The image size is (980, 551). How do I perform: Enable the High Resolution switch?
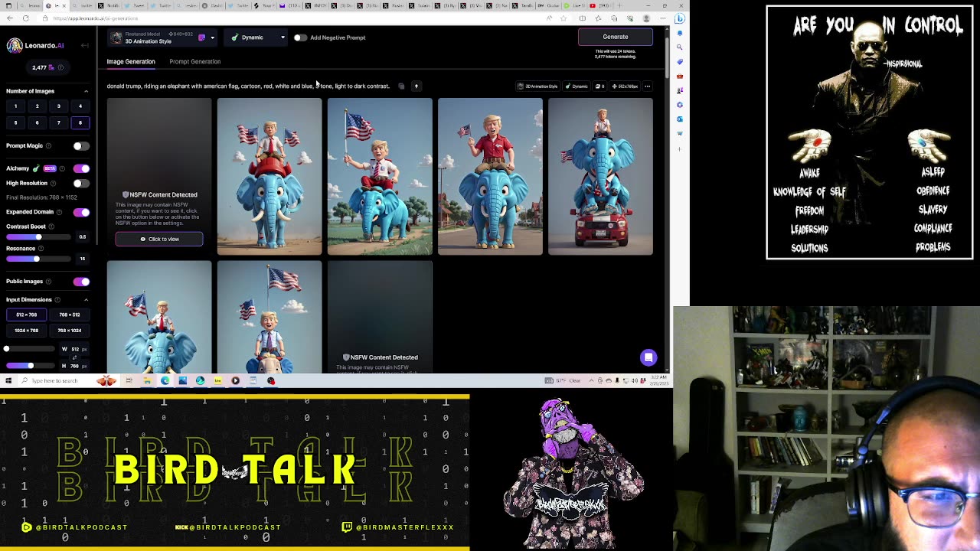(81, 183)
